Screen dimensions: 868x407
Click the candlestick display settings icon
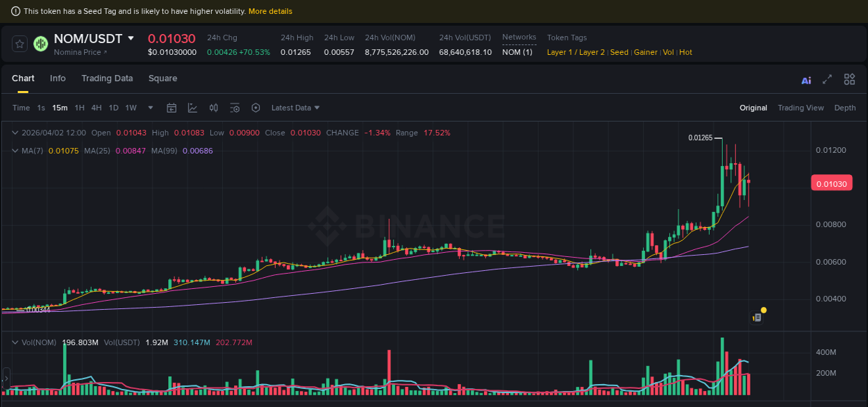click(x=213, y=108)
